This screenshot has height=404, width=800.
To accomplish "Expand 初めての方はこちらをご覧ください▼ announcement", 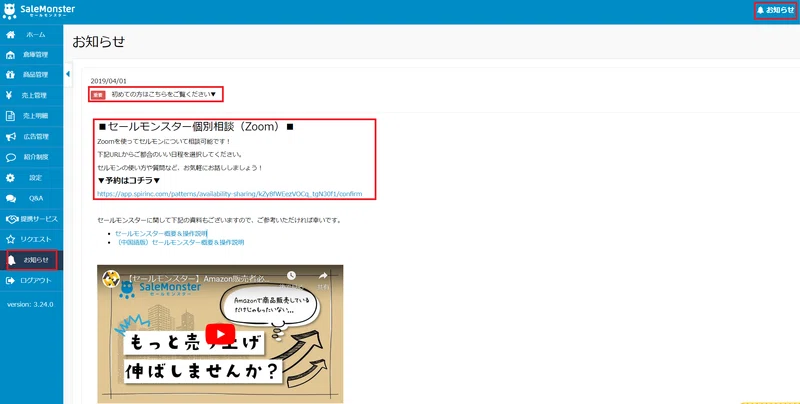I will [164, 94].
